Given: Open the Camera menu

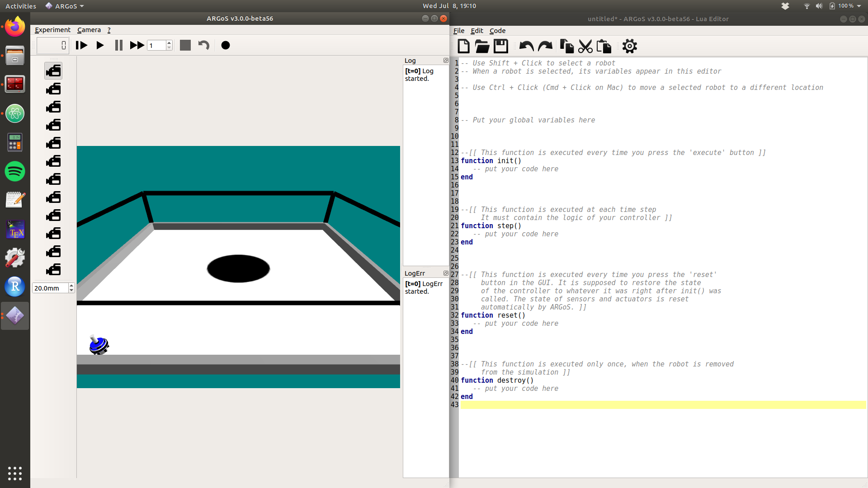Looking at the screenshot, I should pyautogui.click(x=89, y=30).
